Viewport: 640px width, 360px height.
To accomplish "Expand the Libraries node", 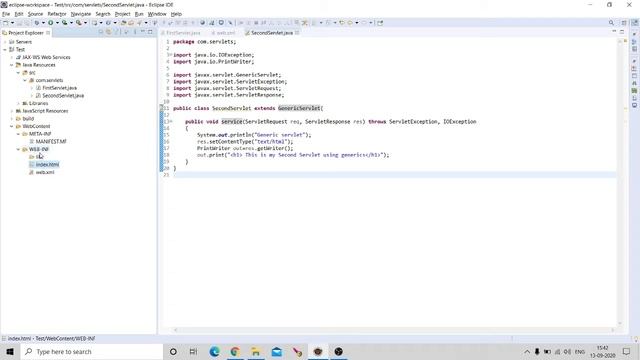I will point(18,103).
